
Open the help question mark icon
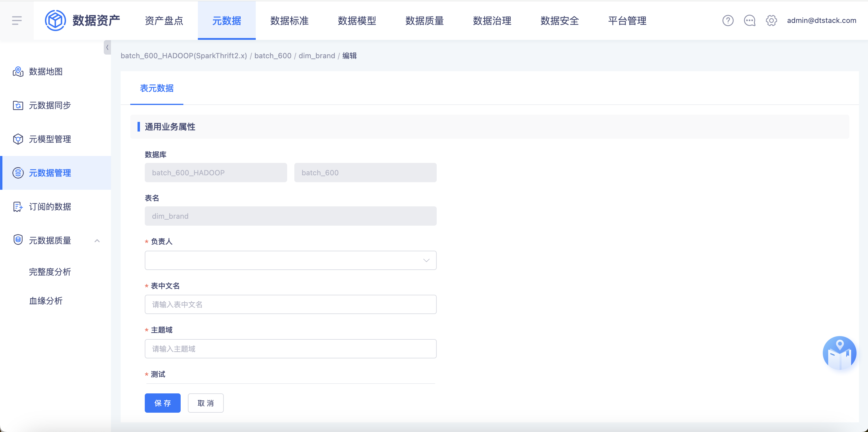click(728, 21)
